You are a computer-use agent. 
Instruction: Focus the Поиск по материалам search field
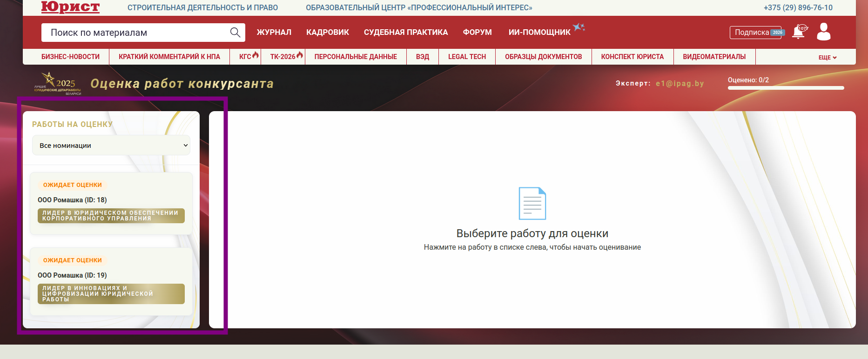coord(135,33)
